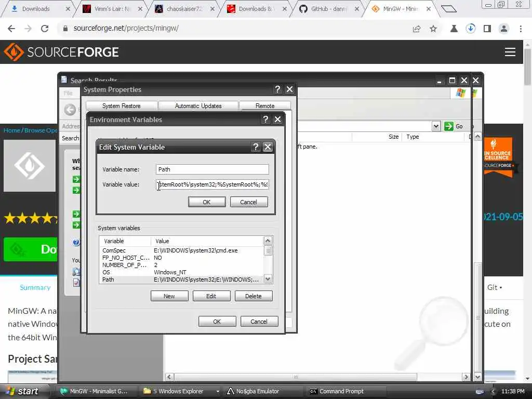Select the ComSpec variable row
The height and width of the screenshot is (399, 532).
coord(181,250)
